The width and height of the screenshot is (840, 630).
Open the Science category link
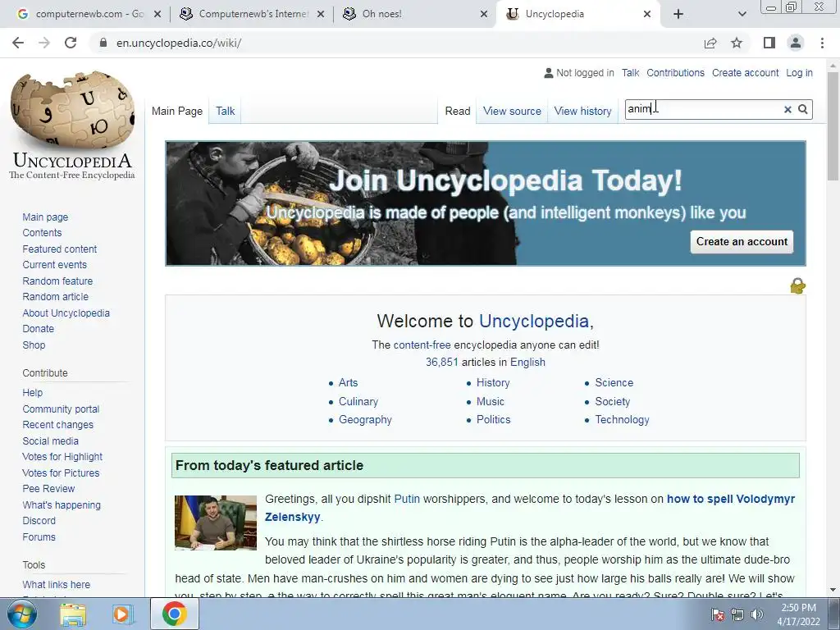[614, 382]
